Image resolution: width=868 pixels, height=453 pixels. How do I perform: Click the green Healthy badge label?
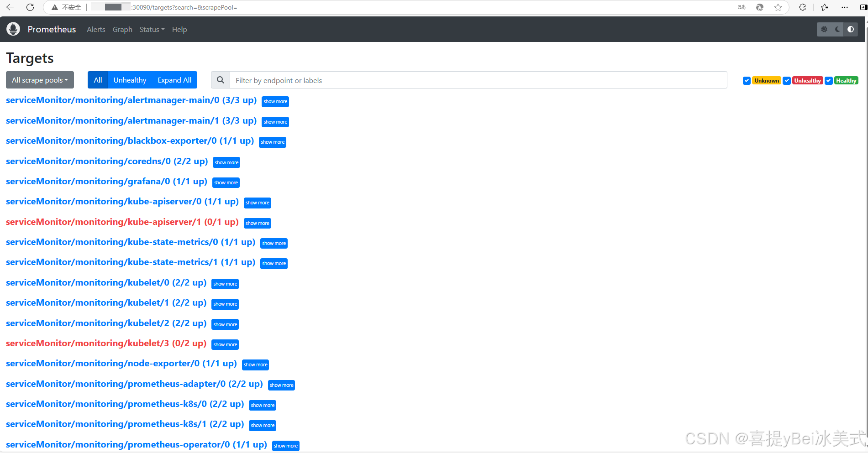point(846,81)
